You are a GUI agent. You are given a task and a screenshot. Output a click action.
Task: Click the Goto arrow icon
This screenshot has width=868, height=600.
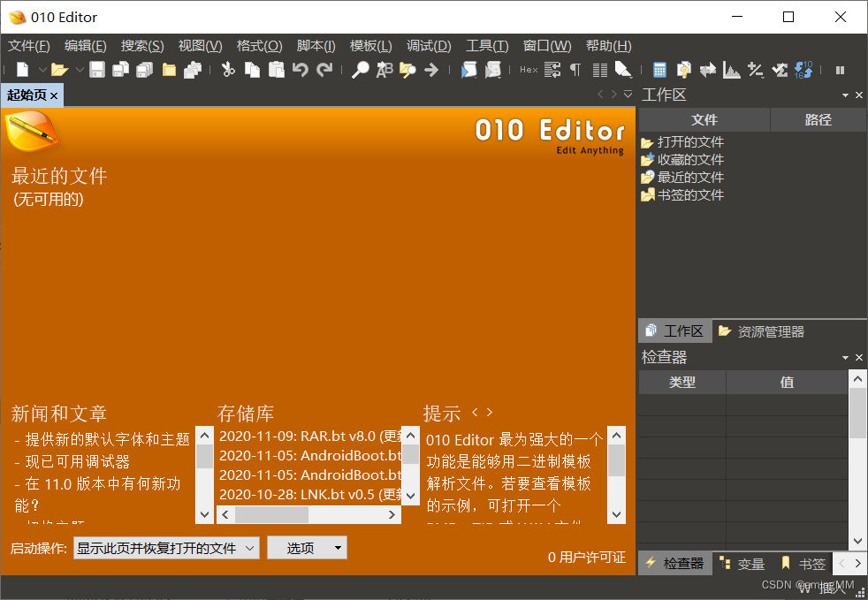pyautogui.click(x=431, y=70)
